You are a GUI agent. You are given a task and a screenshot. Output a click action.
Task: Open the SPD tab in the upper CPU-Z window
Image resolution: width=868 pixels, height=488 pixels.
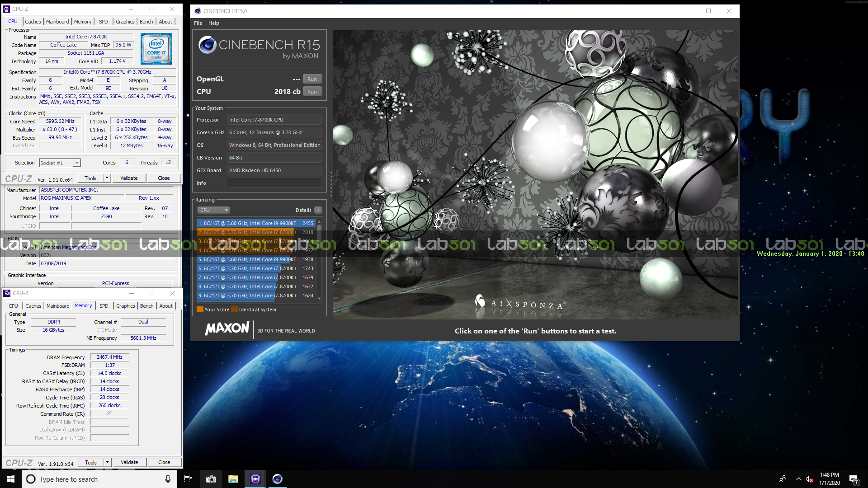click(x=104, y=22)
